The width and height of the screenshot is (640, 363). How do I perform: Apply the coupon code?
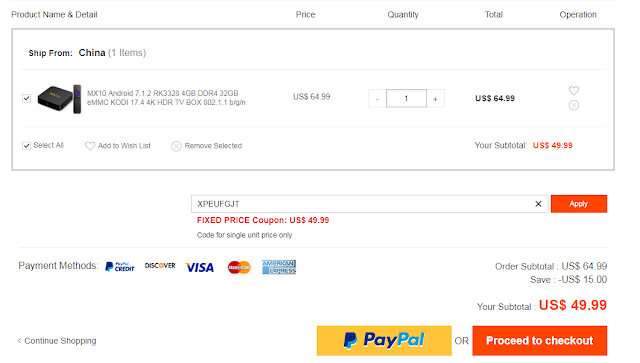pyautogui.click(x=579, y=204)
